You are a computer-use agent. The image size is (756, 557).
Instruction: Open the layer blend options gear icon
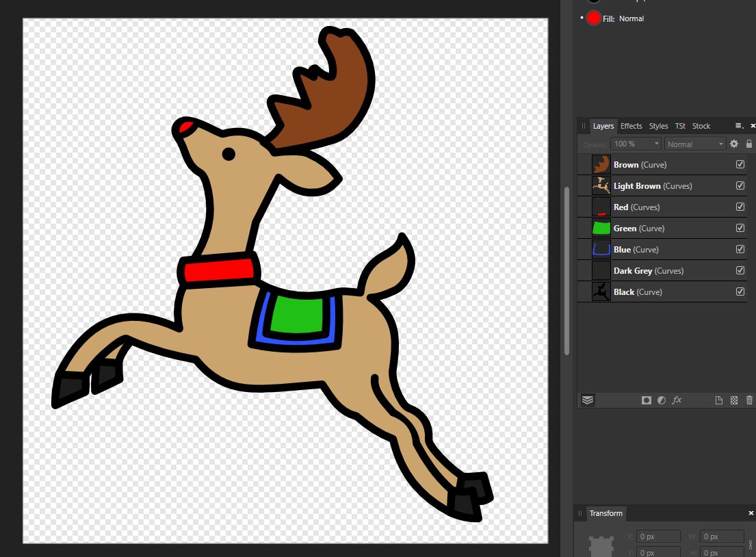(734, 144)
